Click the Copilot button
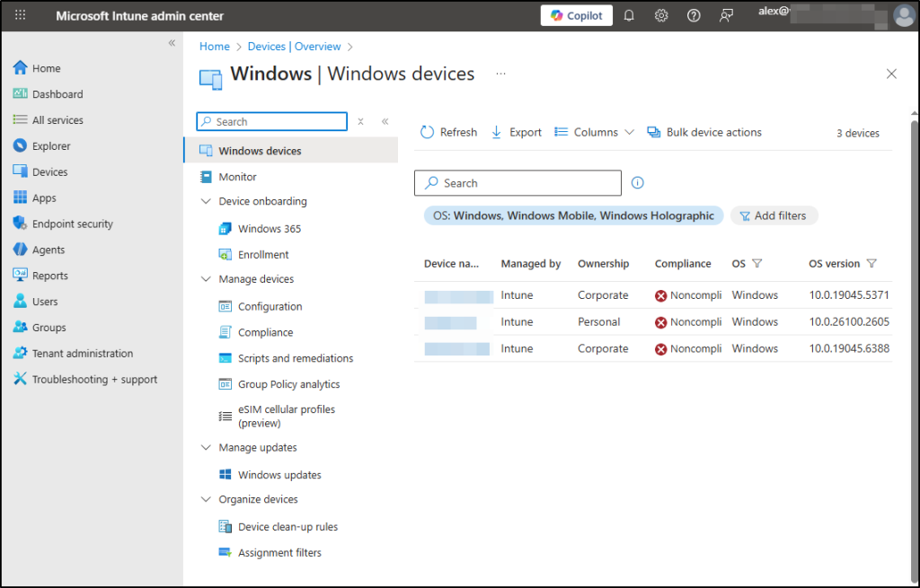Image resolution: width=920 pixels, height=588 pixels. coord(577,15)
